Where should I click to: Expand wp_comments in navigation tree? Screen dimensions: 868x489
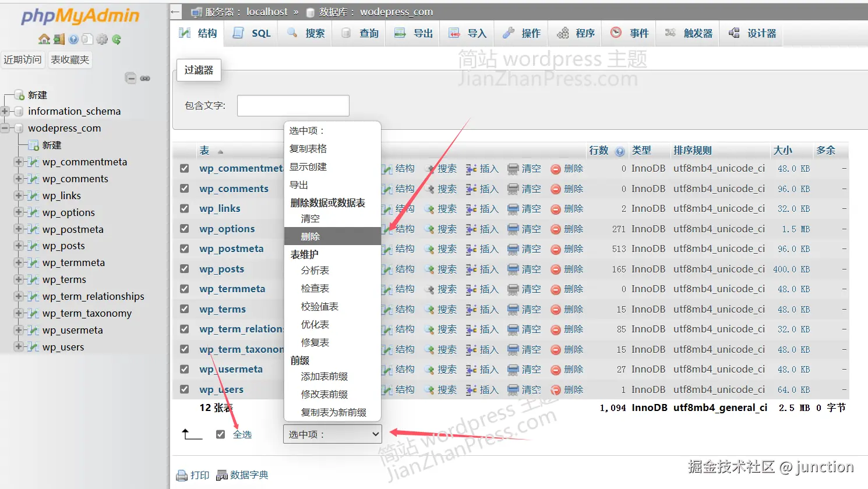pyautogui.click(x=19, y=179)
